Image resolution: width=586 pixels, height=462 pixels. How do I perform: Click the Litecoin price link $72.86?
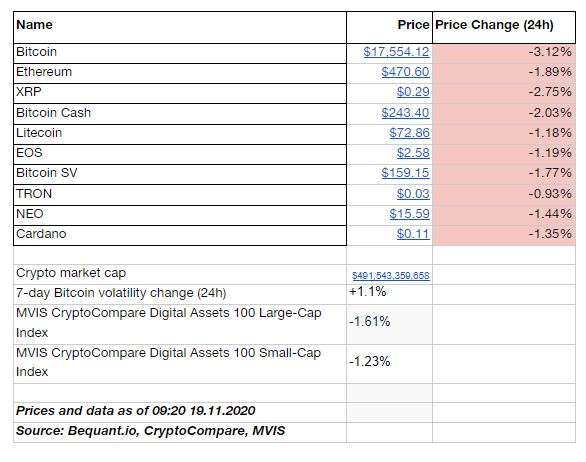(409, 133)
